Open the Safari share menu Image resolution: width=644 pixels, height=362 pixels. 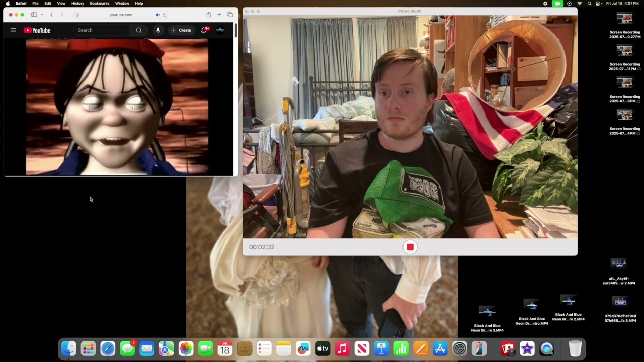click(209, 15)
